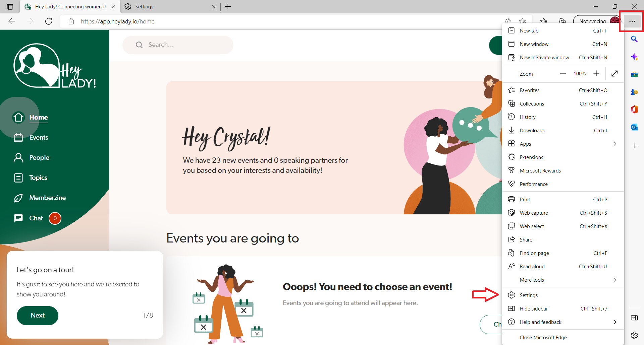Screen dimensions: 644x345
Task: Click the zoom out minus button
Action: pyautogui.click(x=563, y=74)
